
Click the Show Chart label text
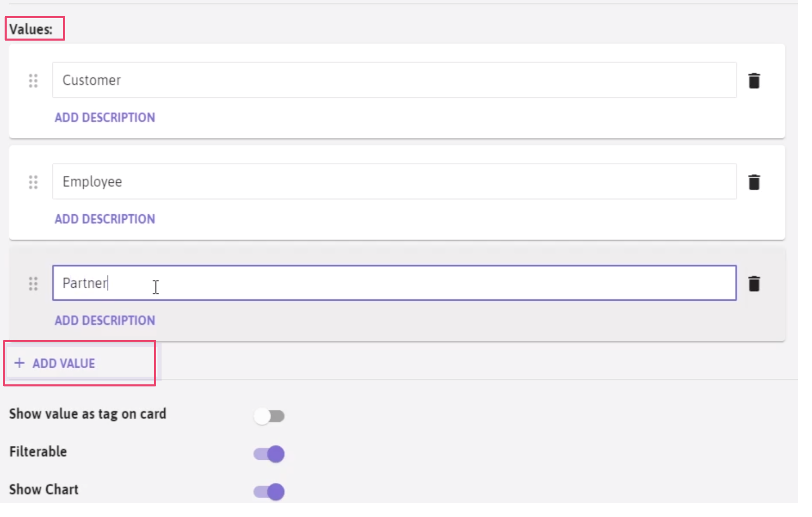click(x=44, y=490)
